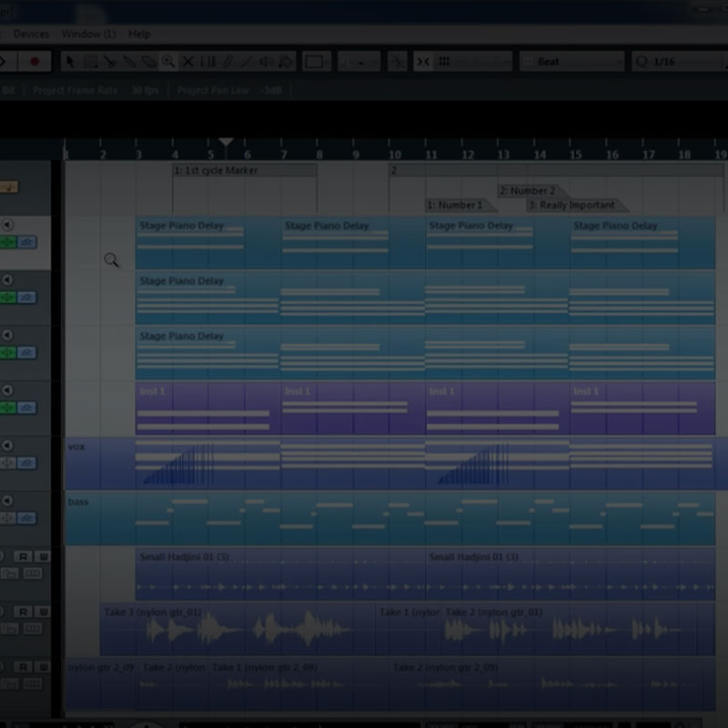Enable Read automation on nylon gtr 2_09 track
The width and height of the screenshot is (728, 728).
tap(23, 667)
